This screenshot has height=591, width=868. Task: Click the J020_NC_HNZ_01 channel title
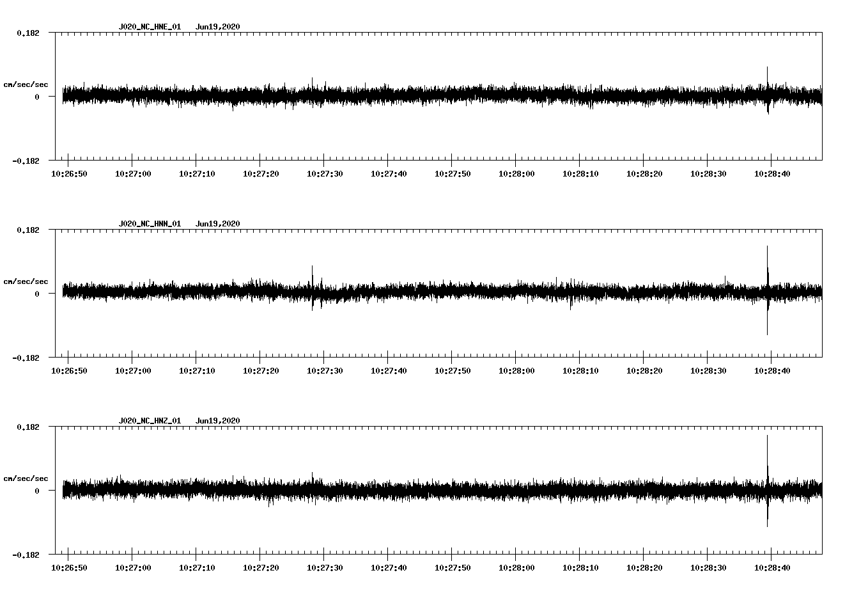point(150,421)
